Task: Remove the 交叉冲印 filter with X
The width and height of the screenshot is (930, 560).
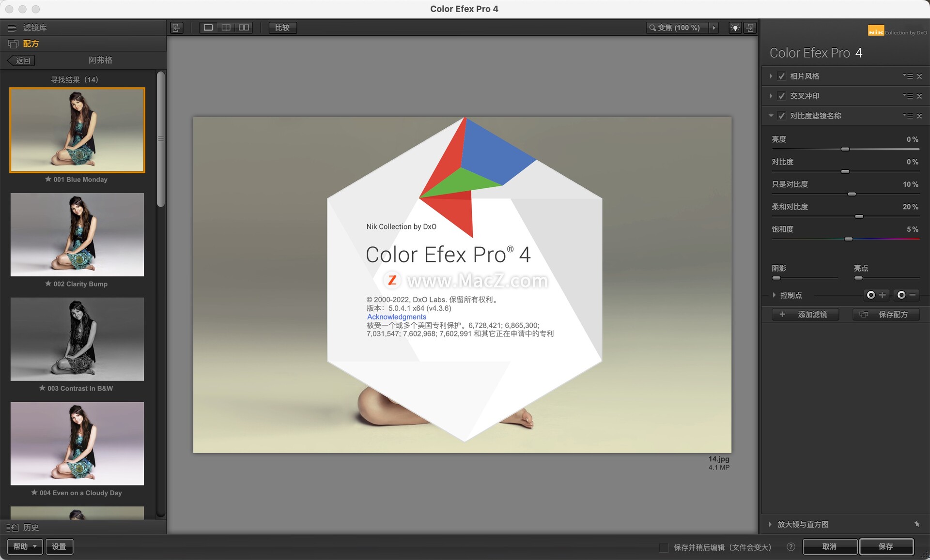Action: (919, 96)
